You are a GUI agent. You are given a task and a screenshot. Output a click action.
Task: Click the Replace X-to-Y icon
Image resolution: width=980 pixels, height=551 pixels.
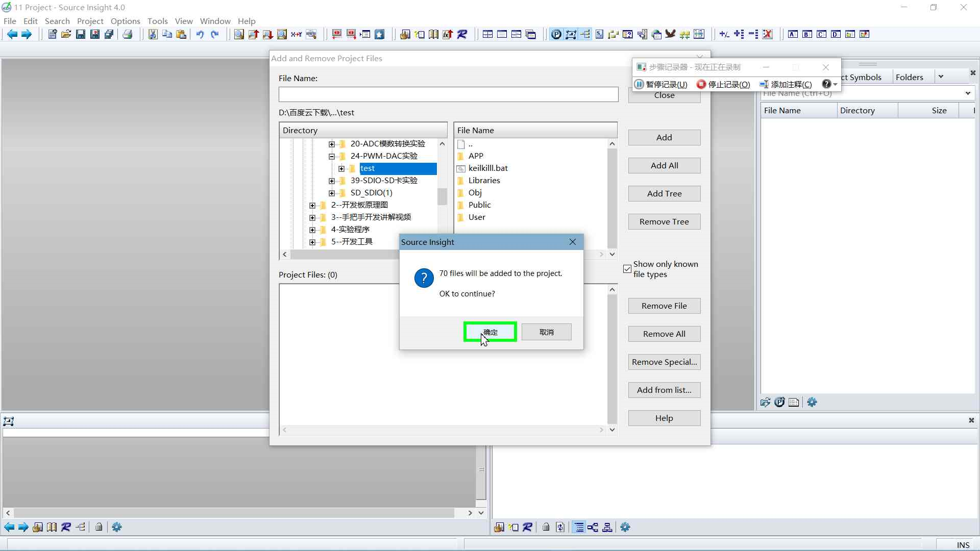[x=296, y=34]
